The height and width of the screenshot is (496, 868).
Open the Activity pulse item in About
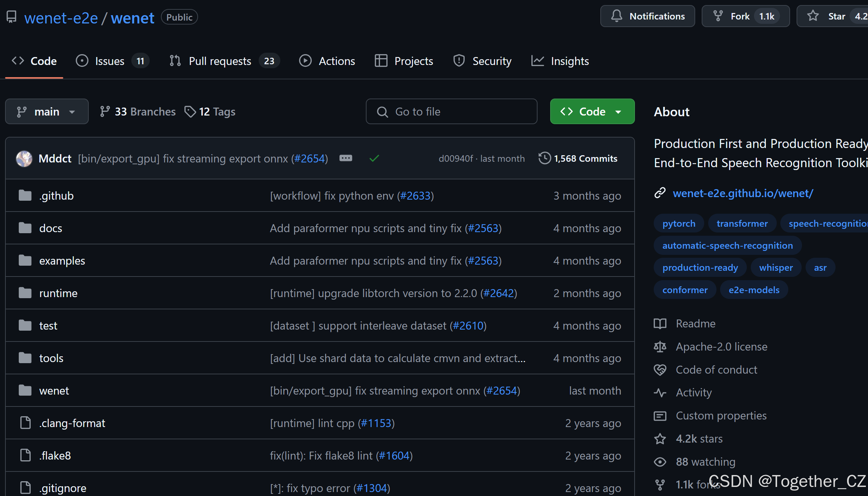693,392
